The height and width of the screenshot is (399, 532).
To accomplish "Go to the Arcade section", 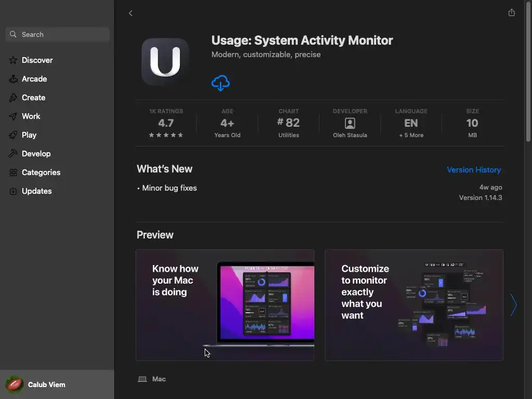I will click(x=34, y=79).
